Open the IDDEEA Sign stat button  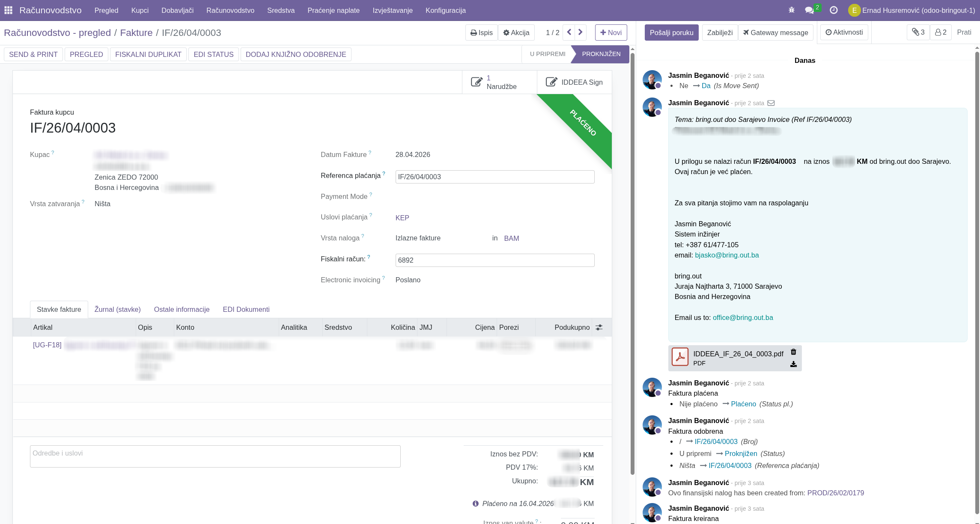(574, 82)
